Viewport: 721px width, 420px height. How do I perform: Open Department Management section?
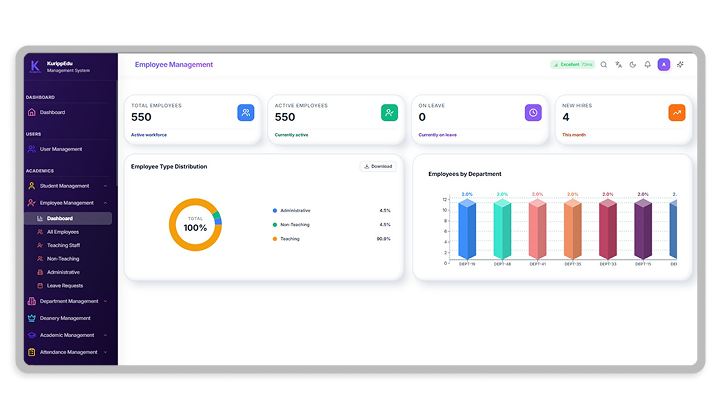click(69, 301)
